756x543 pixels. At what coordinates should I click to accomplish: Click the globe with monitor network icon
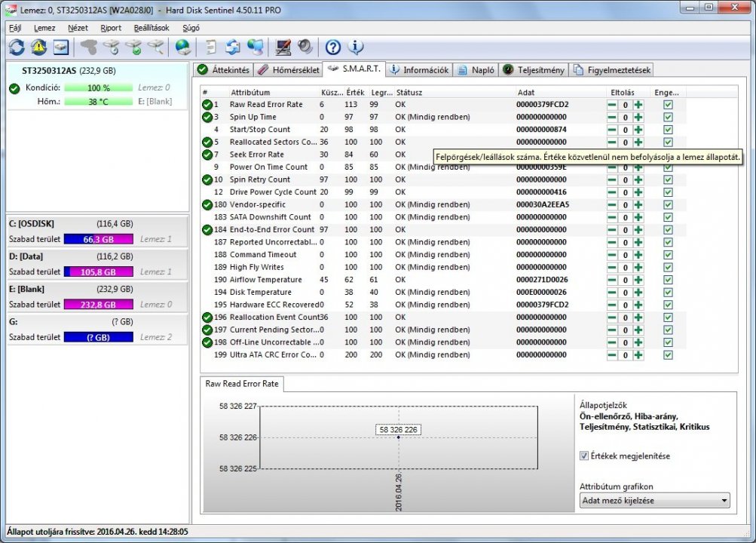coord(256,47)
